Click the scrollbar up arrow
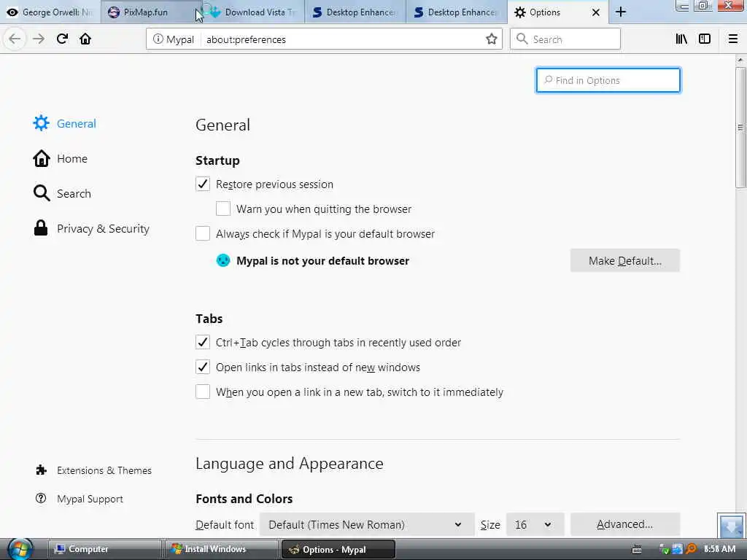Viewport: 747px width, 560px height. pos(740,60)
